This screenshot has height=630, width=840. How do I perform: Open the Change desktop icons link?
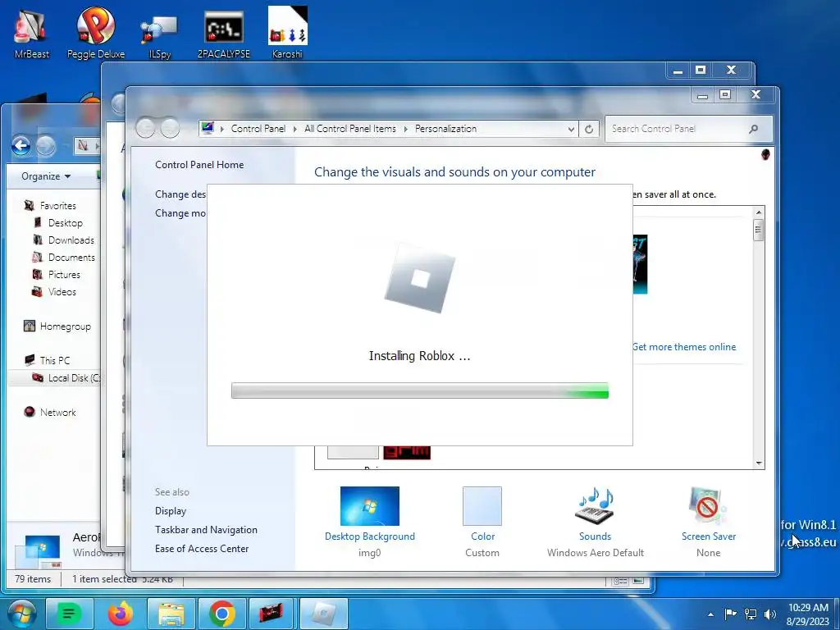[x=180, y=194]
